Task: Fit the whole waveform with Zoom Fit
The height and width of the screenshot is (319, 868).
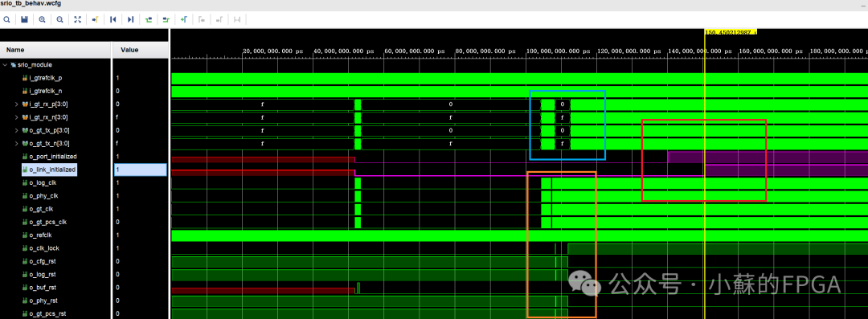Action: pyautogui.click(x=77, y=19)
